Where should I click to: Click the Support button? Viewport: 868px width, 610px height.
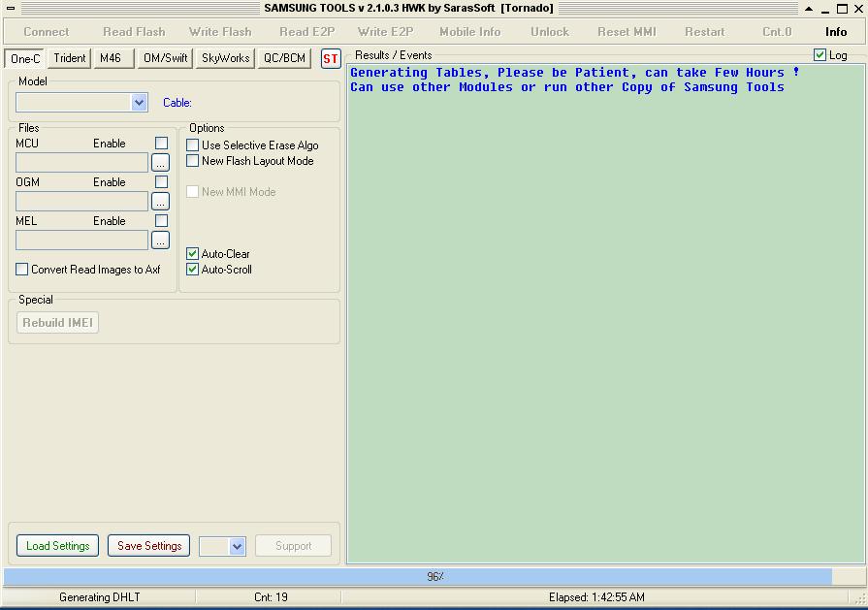pyautogui.click(x=294, y=546)
